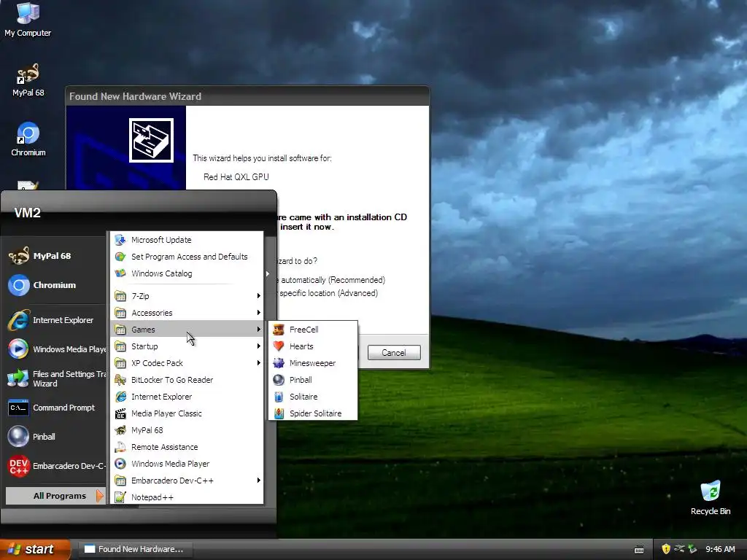Launch MyPal 68 from All Programs list
This screenshot has height=560, width=747.
point(187,430)
